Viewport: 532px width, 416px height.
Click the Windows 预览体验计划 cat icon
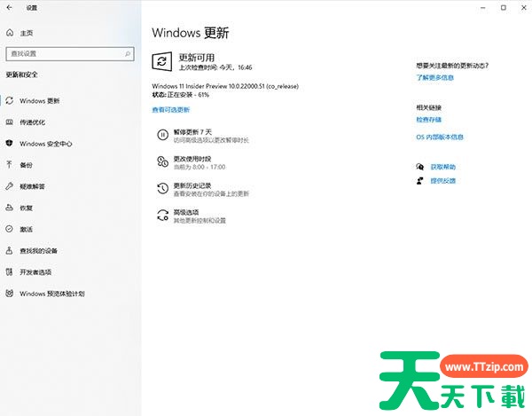(x=10, y=294)
